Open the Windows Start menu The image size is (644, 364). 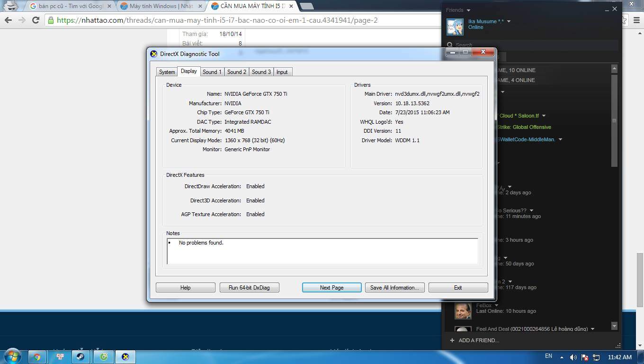coord(11,356)
